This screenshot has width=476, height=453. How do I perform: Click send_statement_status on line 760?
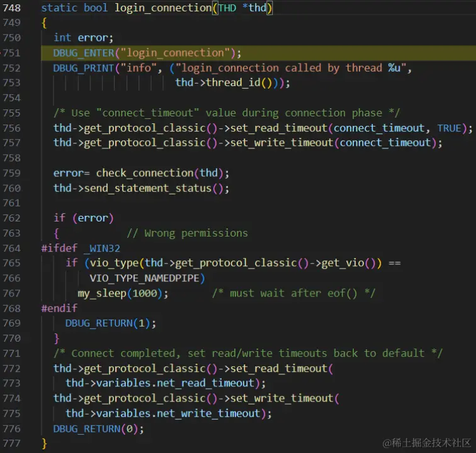[147, 188]
